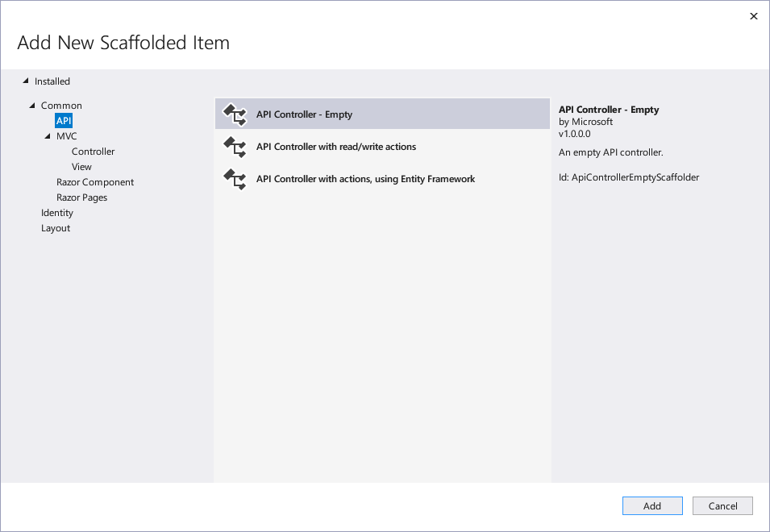Select the Common tree node label
Image resolution: width=770 pixels, height=532 pixels.
pos(61,105)
